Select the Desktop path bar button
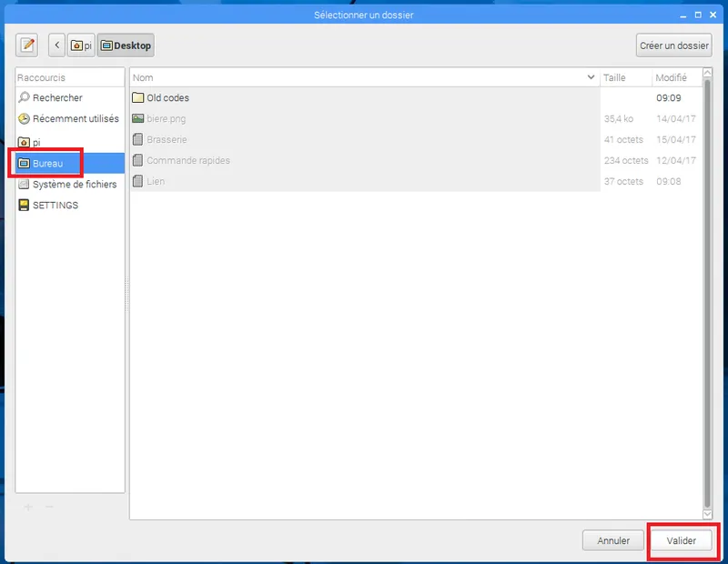Viewport: 728px width, 564px height. 126,45
